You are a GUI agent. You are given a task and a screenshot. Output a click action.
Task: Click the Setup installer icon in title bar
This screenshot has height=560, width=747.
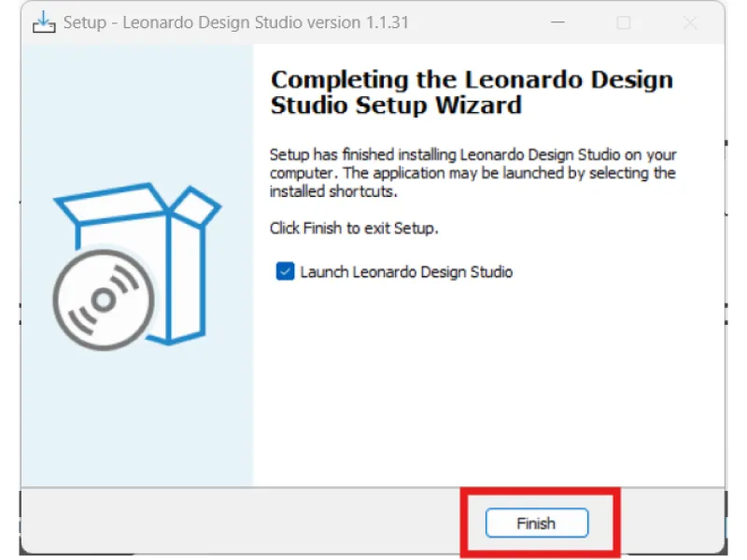(x=44, y=21)
